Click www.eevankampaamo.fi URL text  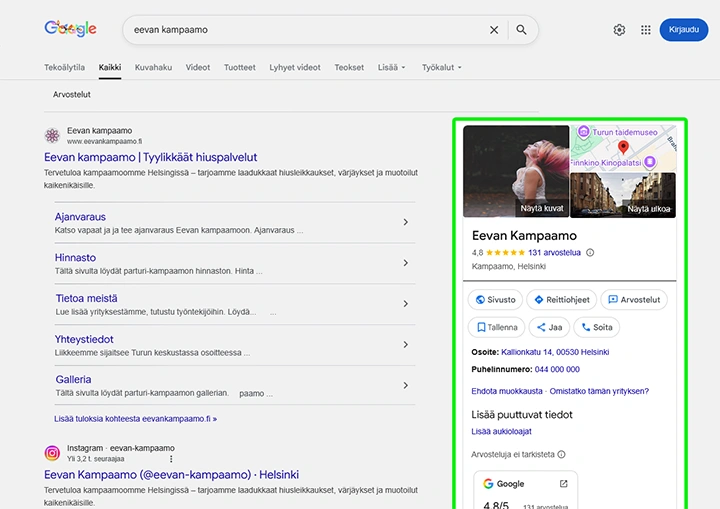coord(104,141)
